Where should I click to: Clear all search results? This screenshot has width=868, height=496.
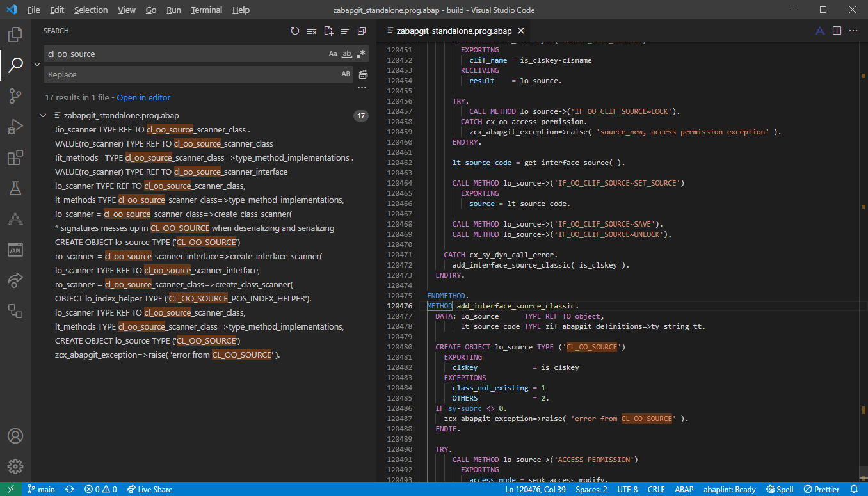311,30
